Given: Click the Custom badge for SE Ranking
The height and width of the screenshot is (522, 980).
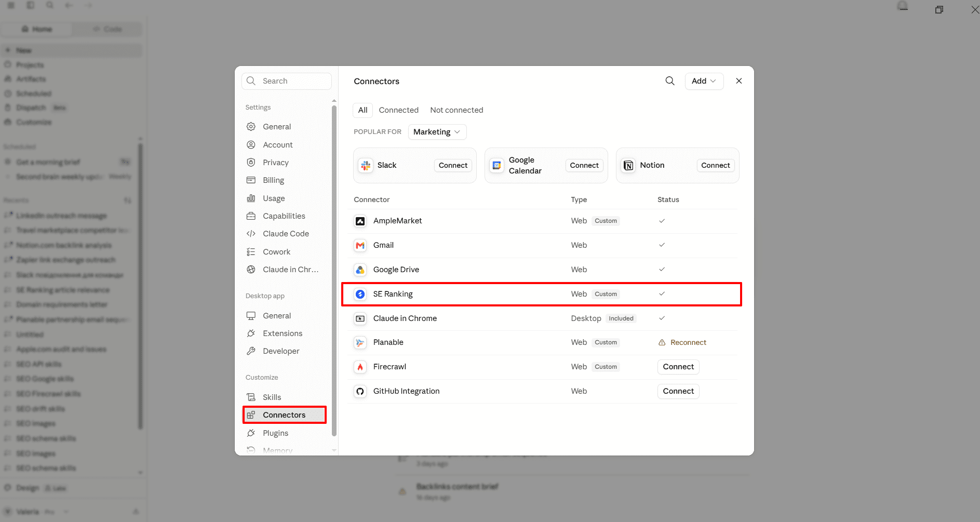Looking at the screenshot, I should pyautogui.click(x=606, y=294).
